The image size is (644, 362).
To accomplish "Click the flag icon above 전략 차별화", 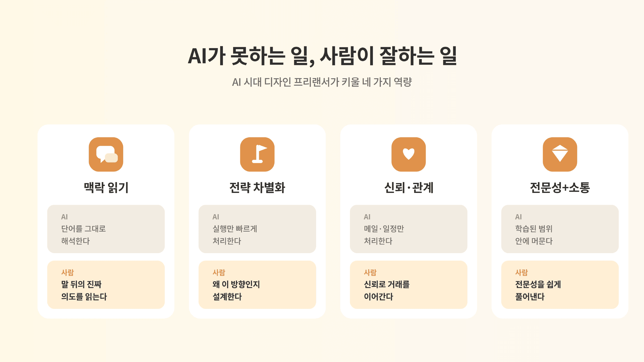I will (x=257, y=154).
